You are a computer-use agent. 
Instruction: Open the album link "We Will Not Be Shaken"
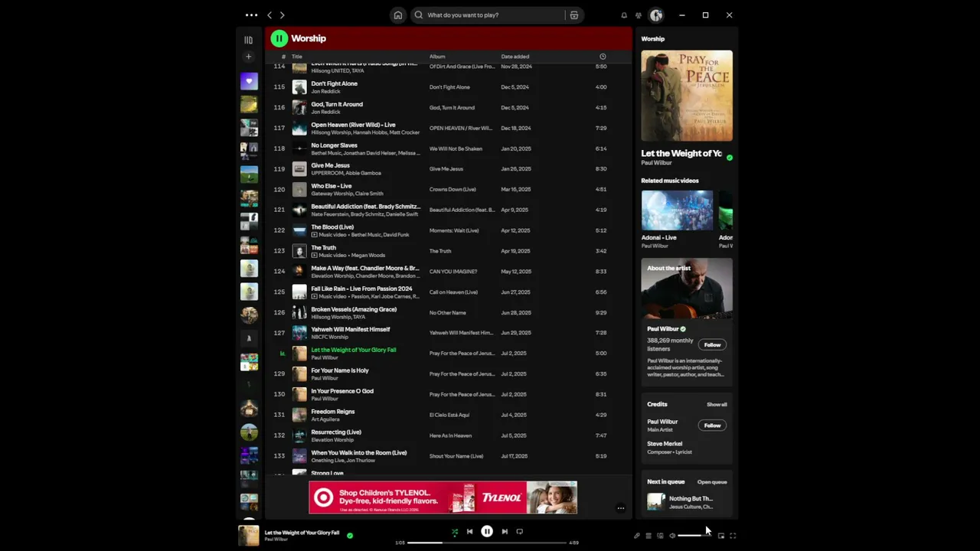coord(456,148)
